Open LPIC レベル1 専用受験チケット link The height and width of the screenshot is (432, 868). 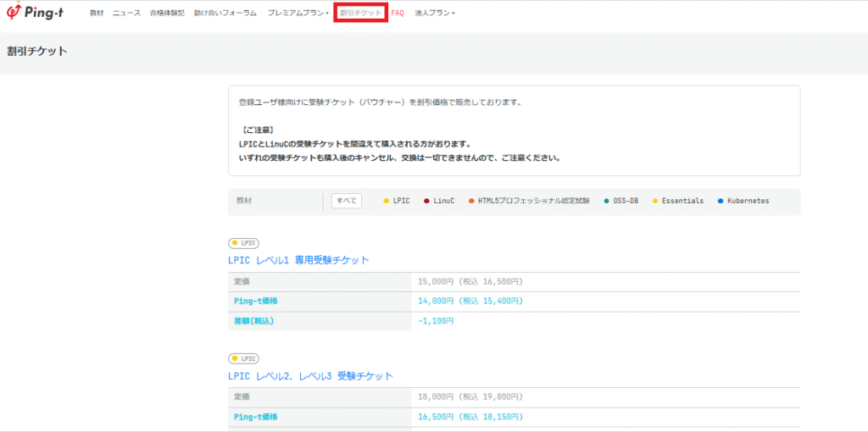pyautogui.click(x=298, y=260)
